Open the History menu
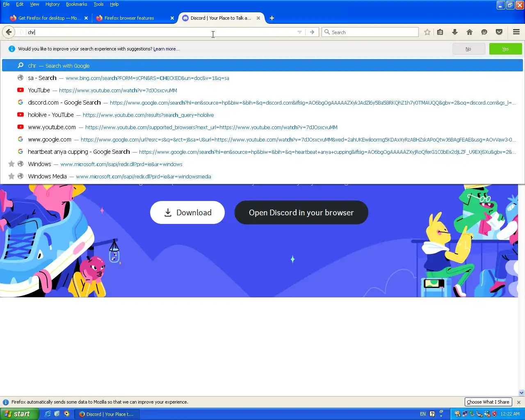 click(52, 4)
